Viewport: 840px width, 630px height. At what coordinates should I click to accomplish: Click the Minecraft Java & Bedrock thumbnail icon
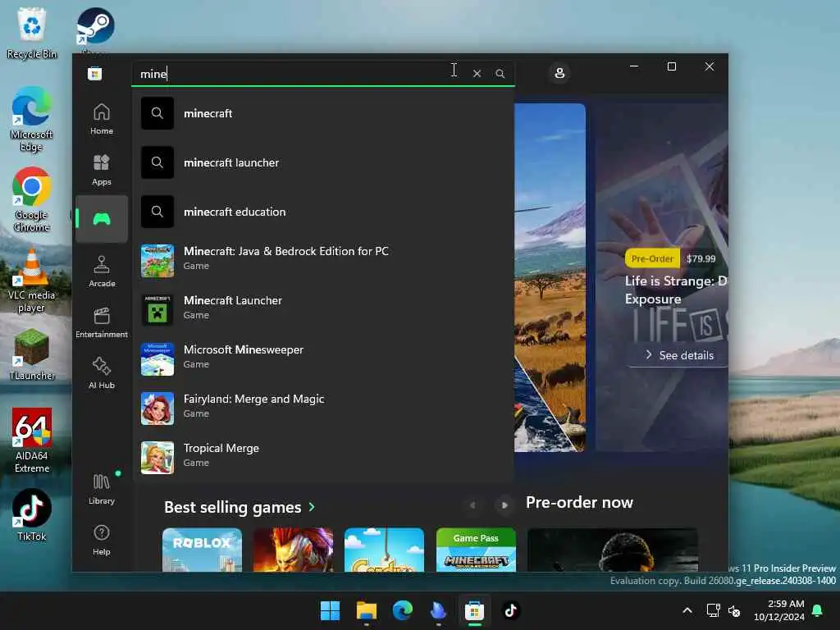pyautogui.click(x=157, y=261)
